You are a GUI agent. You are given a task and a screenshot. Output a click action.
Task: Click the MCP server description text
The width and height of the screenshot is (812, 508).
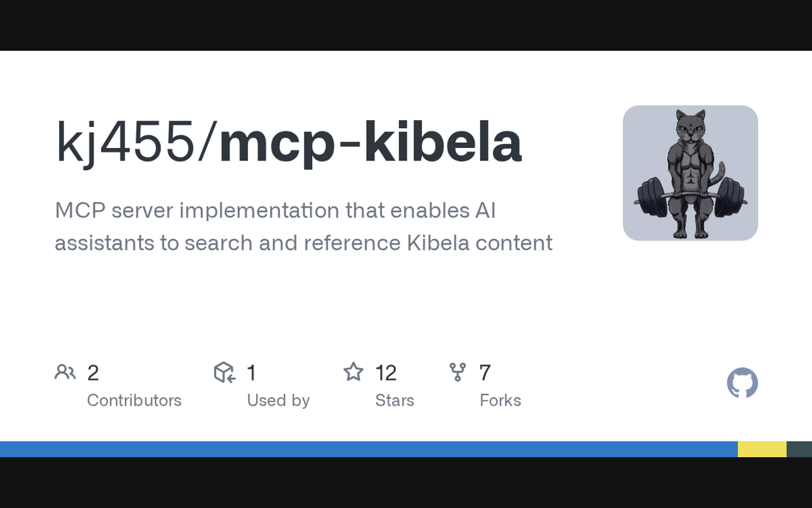(275, 210)
